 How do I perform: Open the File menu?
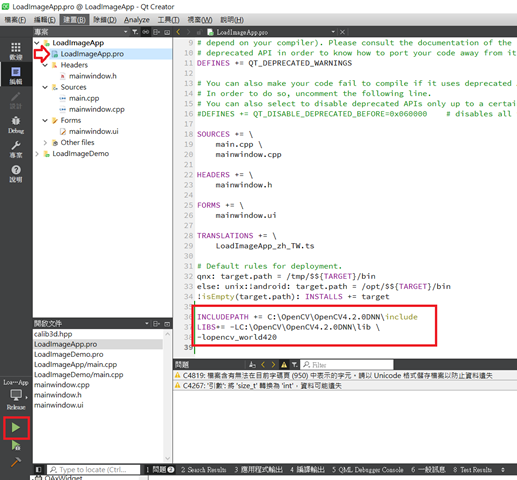coord(15,20)
